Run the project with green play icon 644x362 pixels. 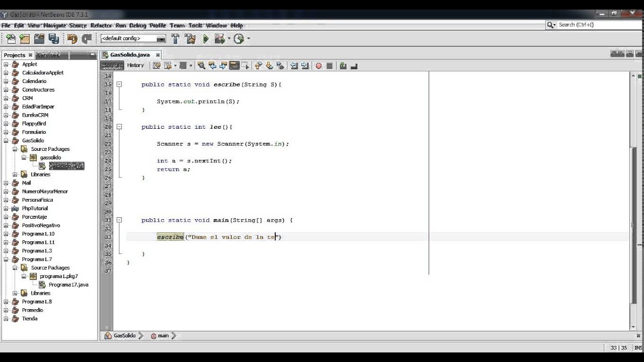206,39
